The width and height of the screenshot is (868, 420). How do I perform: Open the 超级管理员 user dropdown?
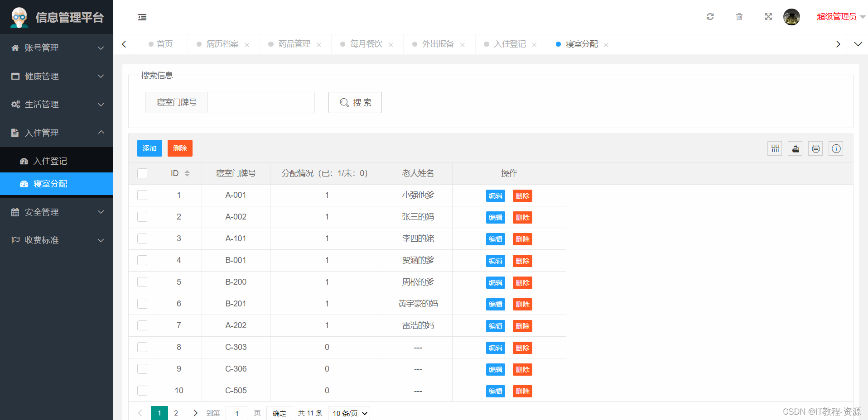click(841, 17)
